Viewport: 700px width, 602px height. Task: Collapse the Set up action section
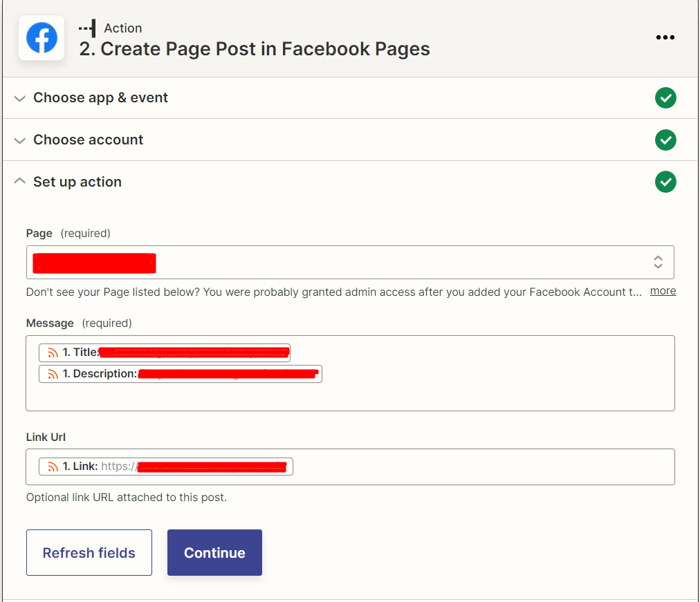pos(19,181)
